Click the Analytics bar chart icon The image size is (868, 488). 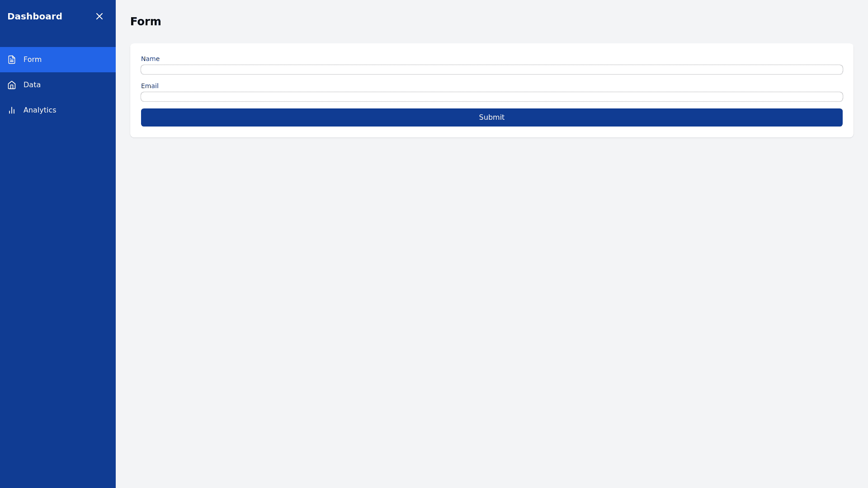coord(12,110)
